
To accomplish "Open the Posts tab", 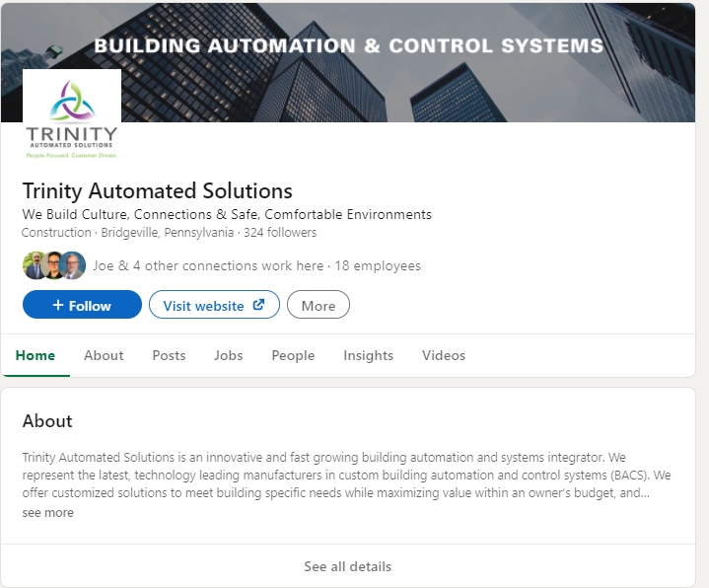I will [169, 355].
